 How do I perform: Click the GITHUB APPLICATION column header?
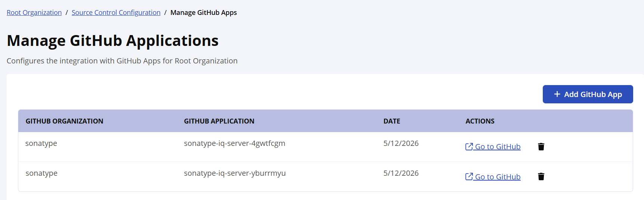point(219,121)
